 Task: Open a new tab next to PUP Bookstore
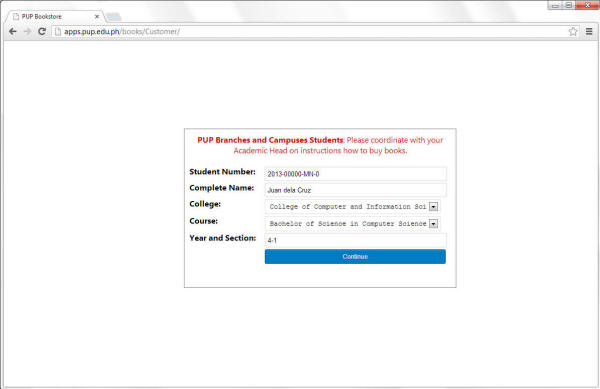tap(114, 17)
